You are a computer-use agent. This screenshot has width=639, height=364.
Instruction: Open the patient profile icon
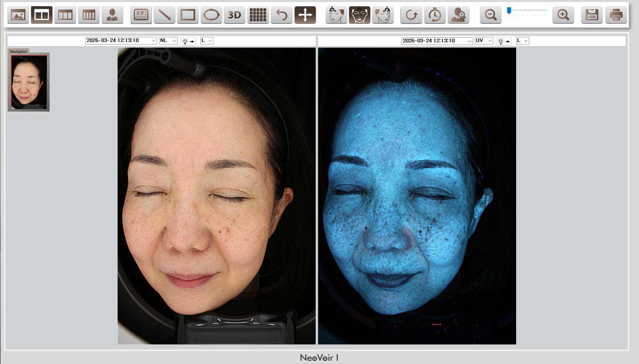pyautogui.click(x=112, y=15)
